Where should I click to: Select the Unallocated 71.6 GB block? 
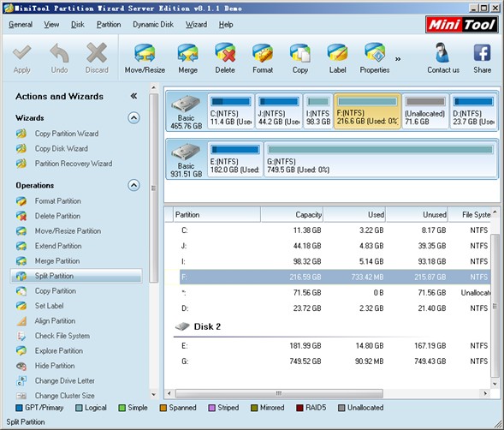[425, 111]
